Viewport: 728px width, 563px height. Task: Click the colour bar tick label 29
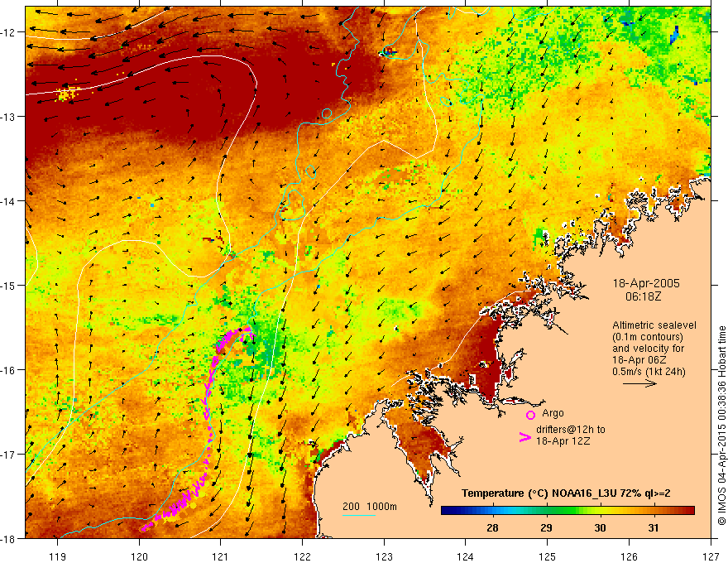point(546,527)
